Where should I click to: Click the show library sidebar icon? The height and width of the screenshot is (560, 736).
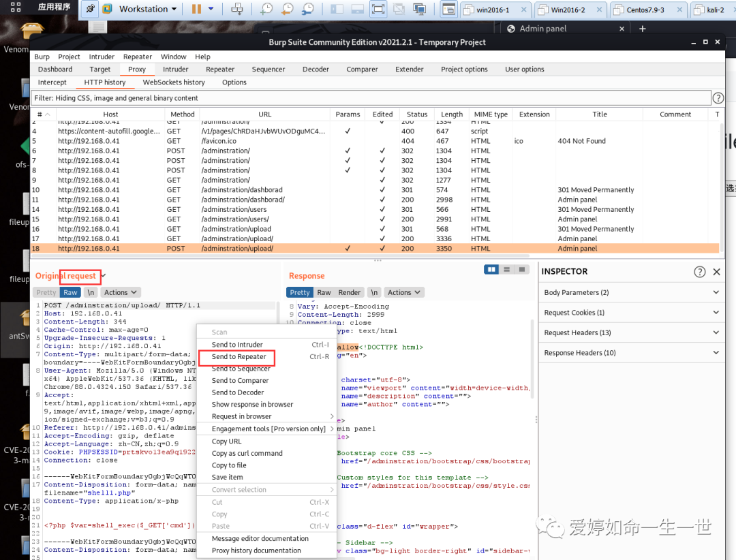click(x=337, y=9)
